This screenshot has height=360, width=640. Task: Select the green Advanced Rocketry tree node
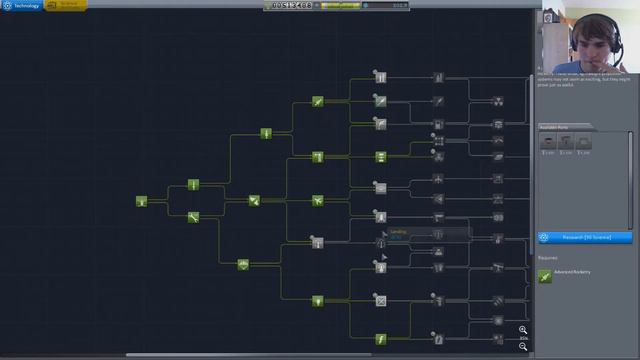[318, 101]
